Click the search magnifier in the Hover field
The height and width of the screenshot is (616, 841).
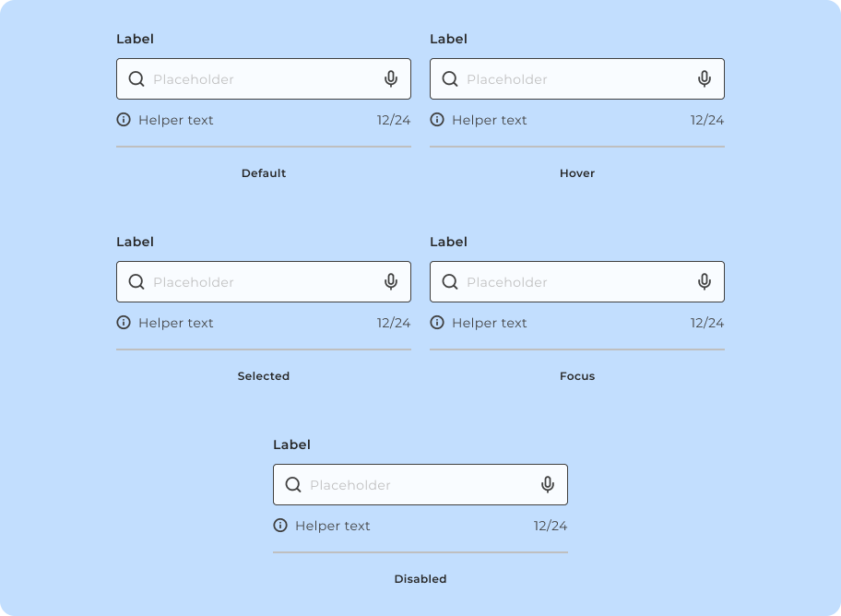point(450,79)
